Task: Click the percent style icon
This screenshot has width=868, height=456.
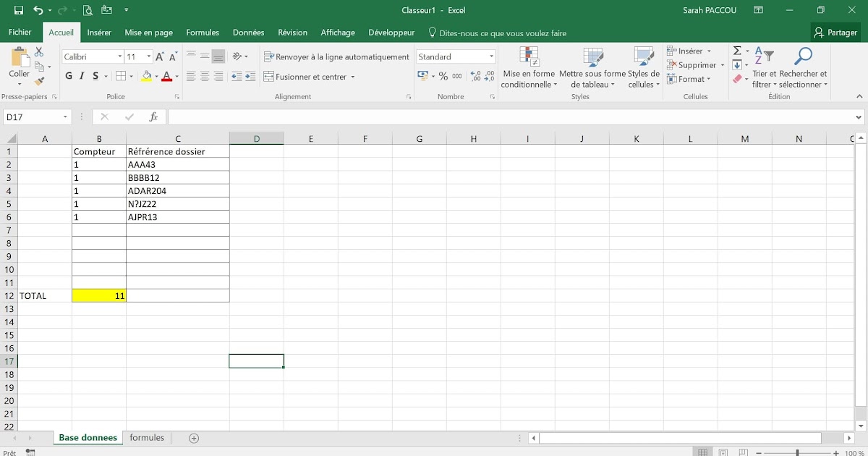Action: click(x=443, y=76)
